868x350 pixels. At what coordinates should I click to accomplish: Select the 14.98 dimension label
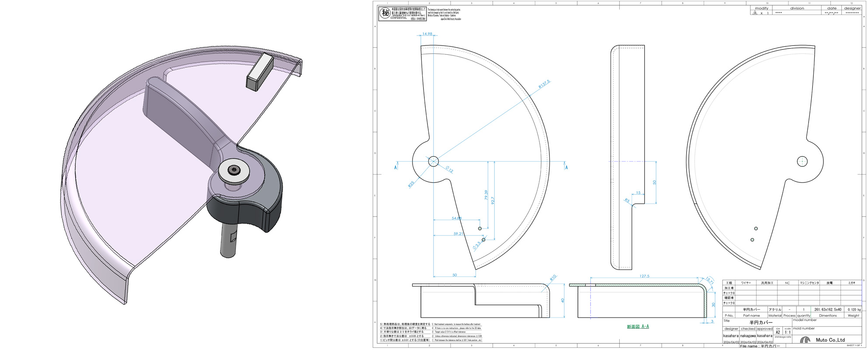click(427, 34)
